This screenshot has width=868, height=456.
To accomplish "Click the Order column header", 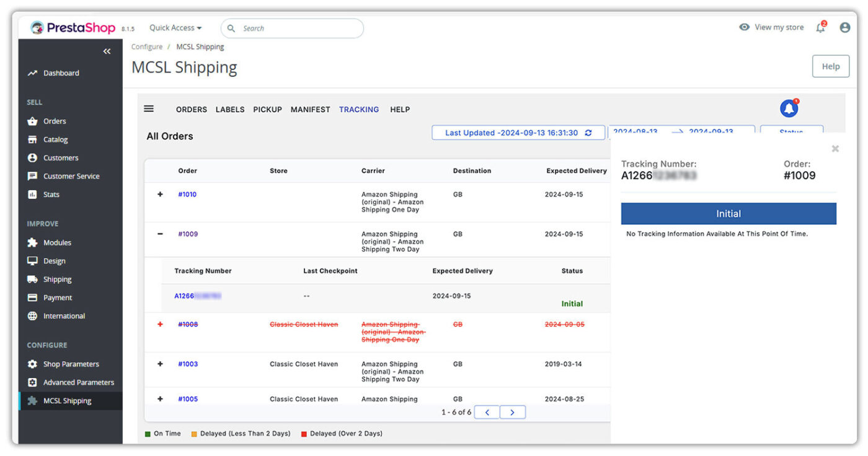I will [x=187, y=171].
